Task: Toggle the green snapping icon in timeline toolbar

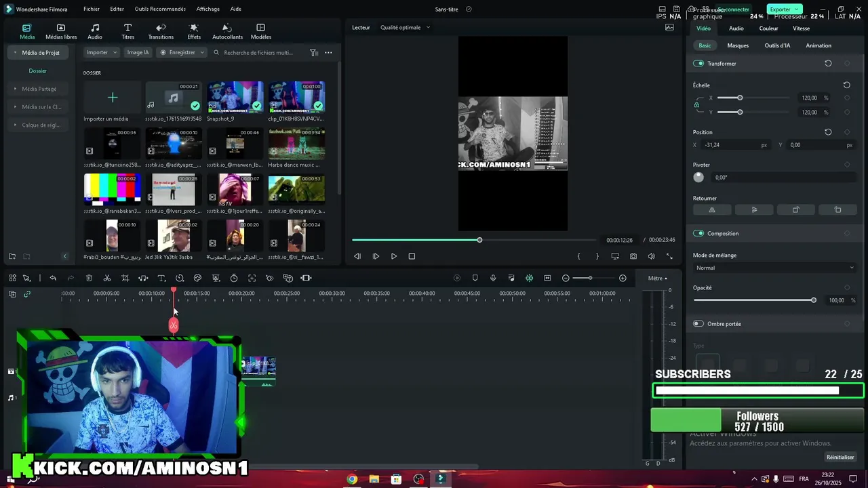Action: click(x=529, y=278)
